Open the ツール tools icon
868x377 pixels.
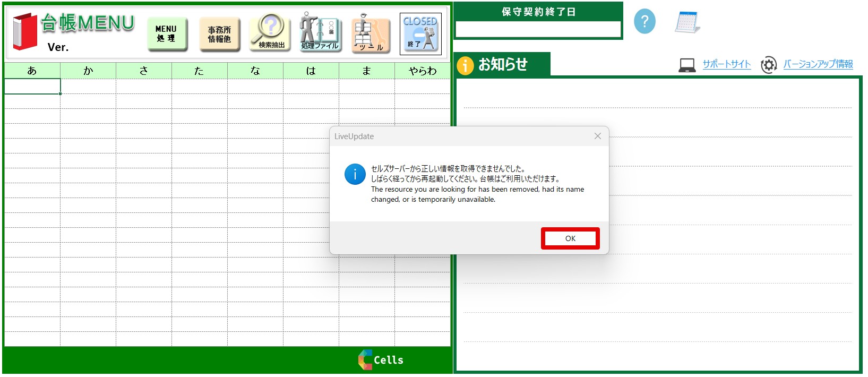(371, 33)
